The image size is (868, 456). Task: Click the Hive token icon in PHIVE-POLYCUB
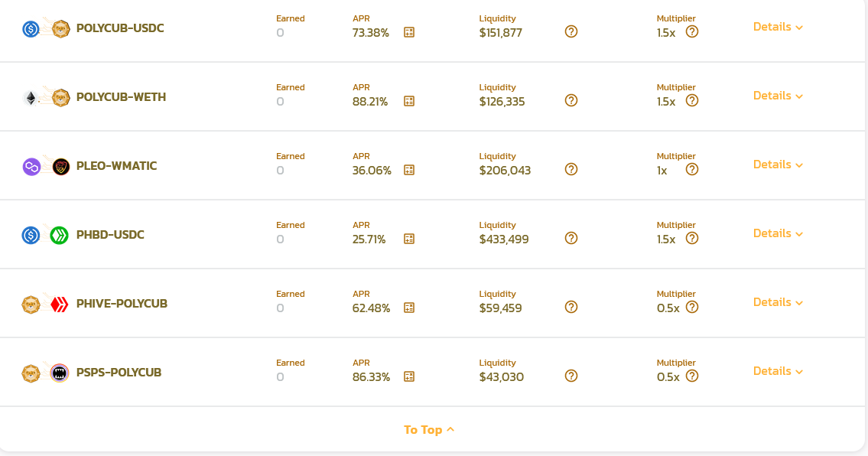pos(59,305)
